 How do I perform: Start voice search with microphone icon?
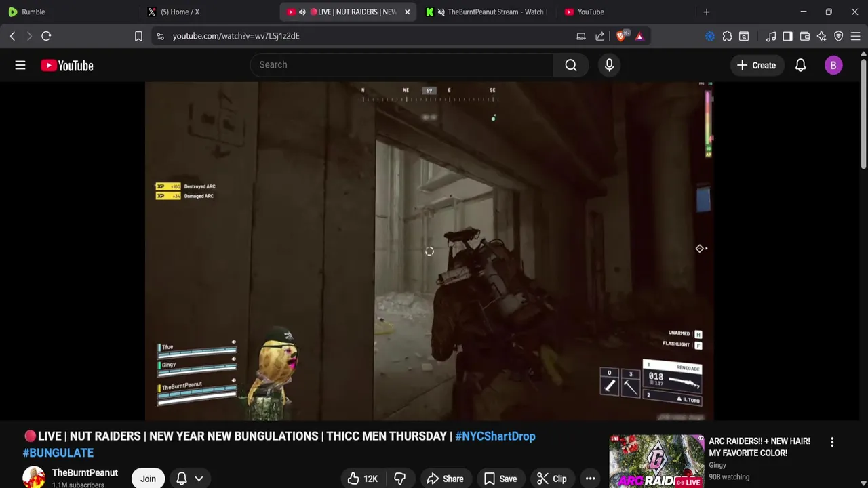coord(609,65)
